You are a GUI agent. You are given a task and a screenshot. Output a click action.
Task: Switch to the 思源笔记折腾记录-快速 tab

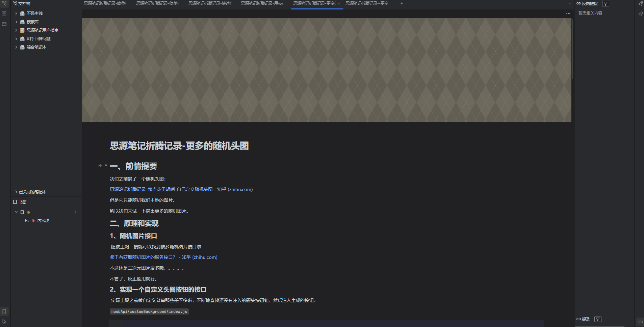coord(209,3)
